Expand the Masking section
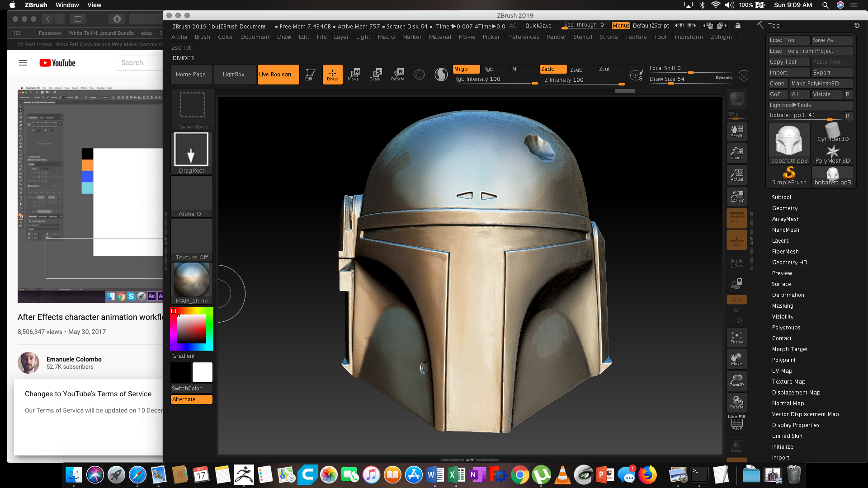The height and width of the screenshot is (488, 868). coord(783,306)
